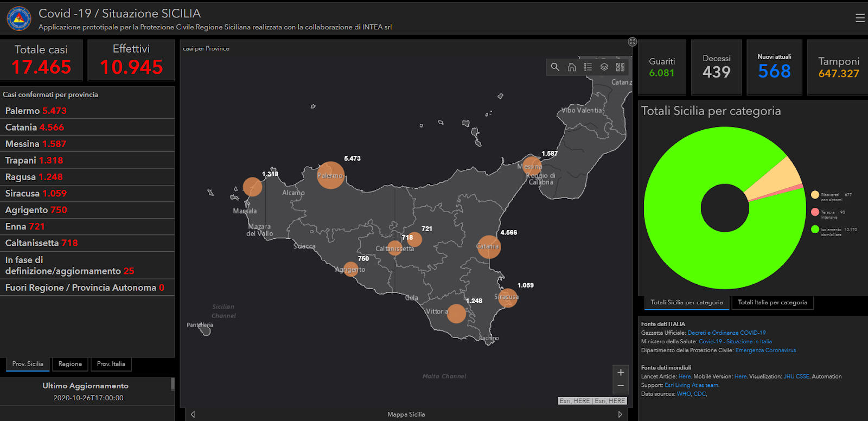Viewport: 868px width, 421px height.
Task: Open the Mobile Version Here link
Action: pyautogui.click(x=741, y=377)
